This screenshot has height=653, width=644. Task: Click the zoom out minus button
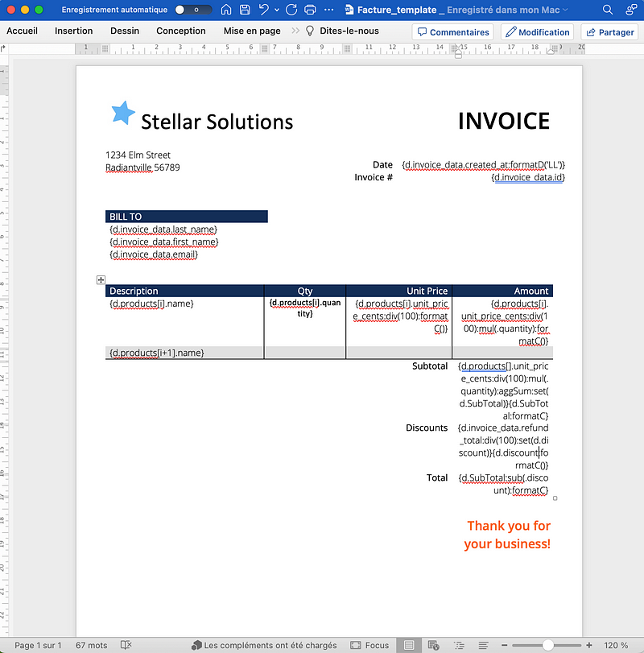click(504, 645)
